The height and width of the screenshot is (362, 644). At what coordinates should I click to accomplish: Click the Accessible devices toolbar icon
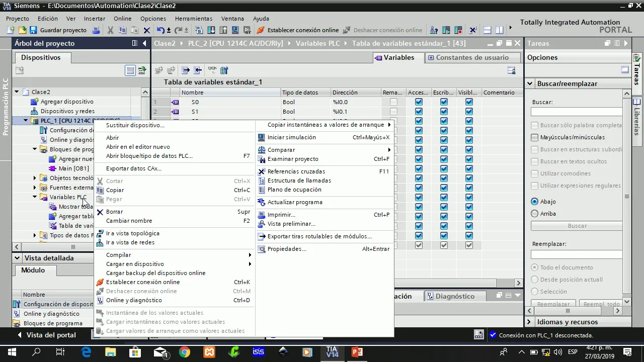pyautogui.click(x=434, y=30)
